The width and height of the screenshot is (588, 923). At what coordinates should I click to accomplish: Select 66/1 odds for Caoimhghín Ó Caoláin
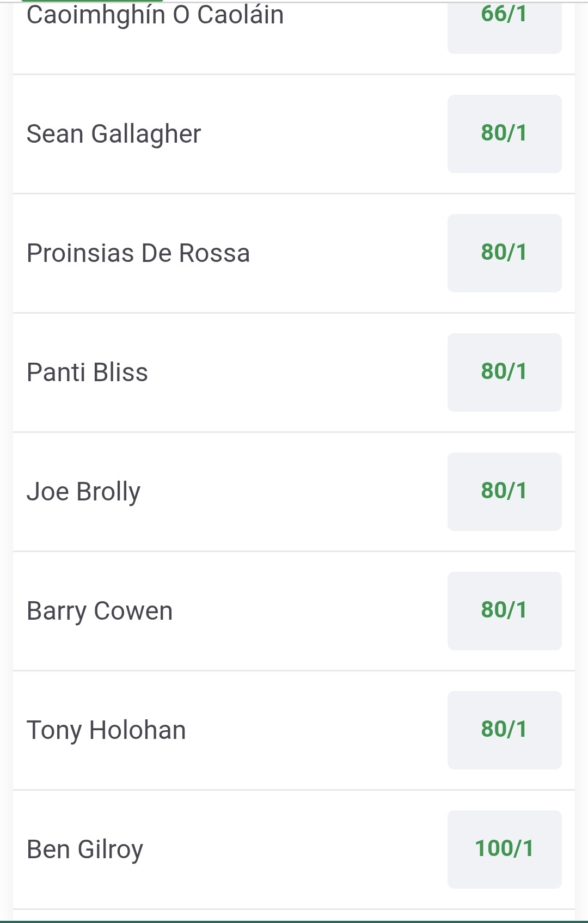tap(504, 22)
